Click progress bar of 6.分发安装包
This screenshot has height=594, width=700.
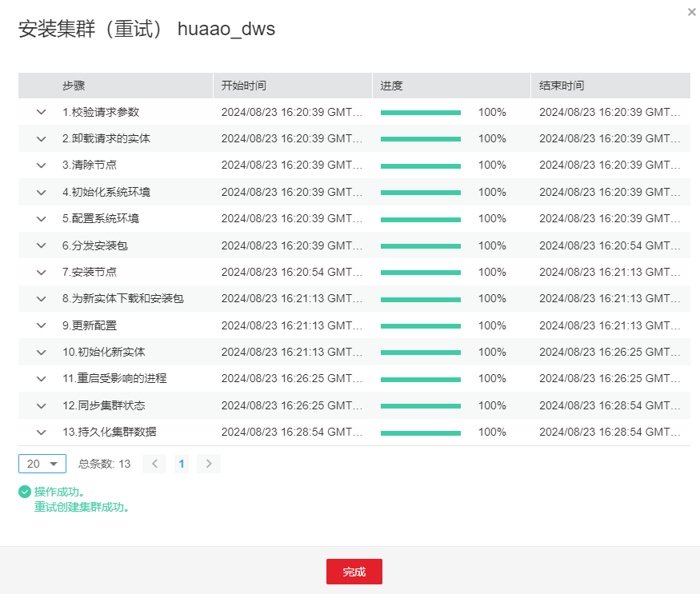(x=421, y=246)
